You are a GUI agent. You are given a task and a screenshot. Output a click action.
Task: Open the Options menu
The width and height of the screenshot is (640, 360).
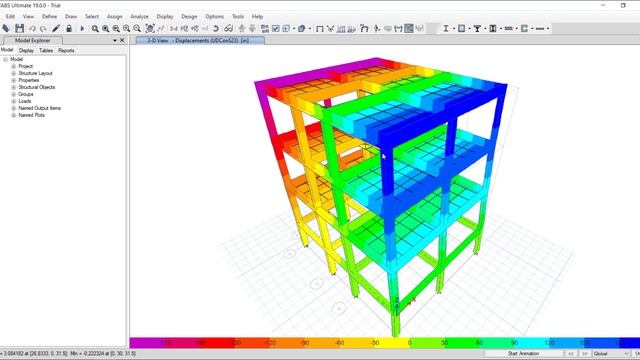coord(214,16)
